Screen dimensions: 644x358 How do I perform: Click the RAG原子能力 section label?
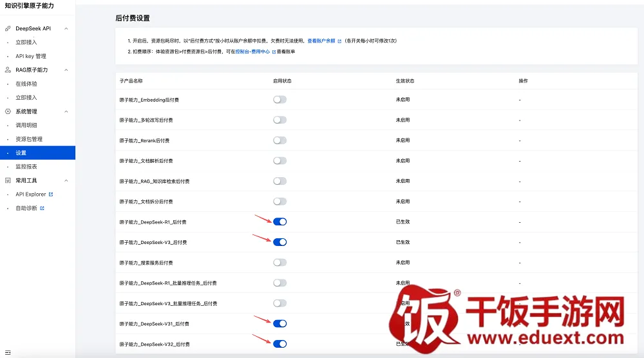coord(32,70)
